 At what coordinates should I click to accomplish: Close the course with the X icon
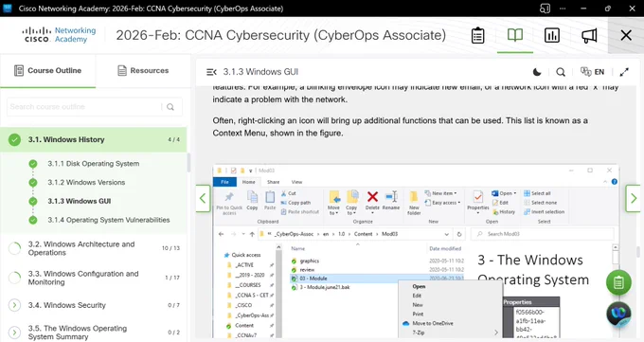point(626,35)
